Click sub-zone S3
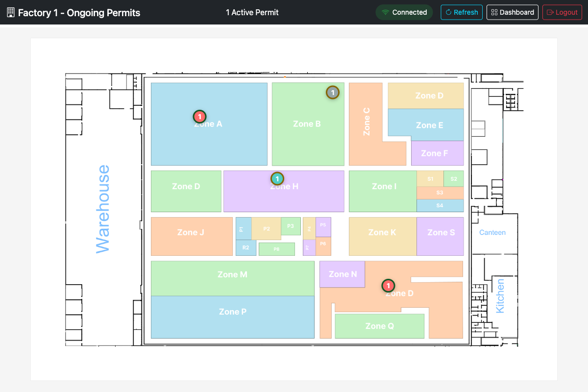 [440, 193]
